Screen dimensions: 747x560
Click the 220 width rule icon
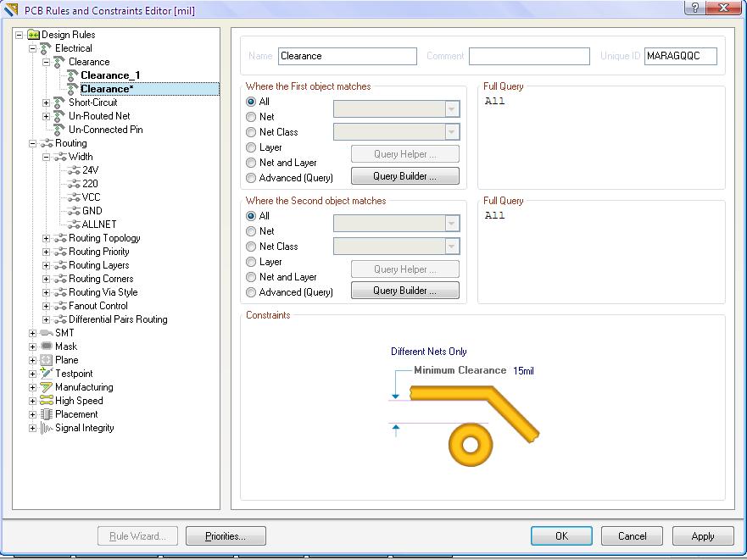74,184
